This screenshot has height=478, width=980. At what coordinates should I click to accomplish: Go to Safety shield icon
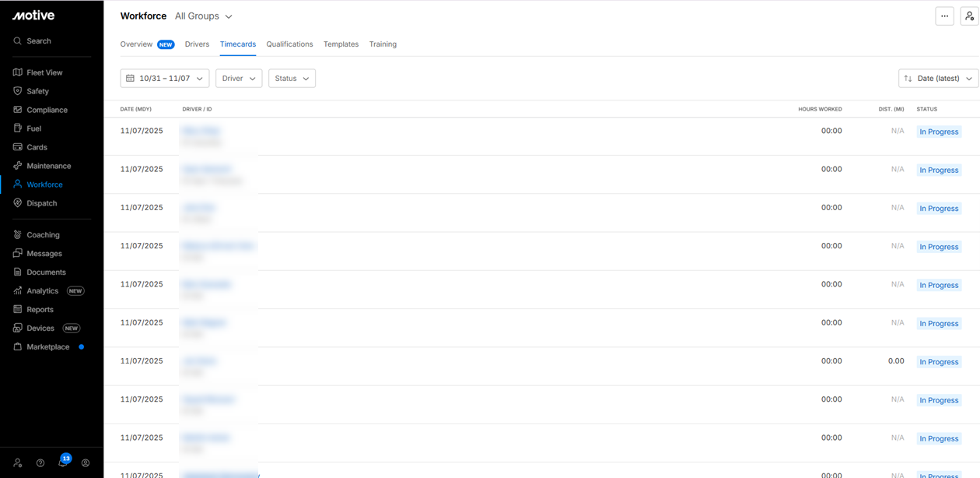(17, 91)
